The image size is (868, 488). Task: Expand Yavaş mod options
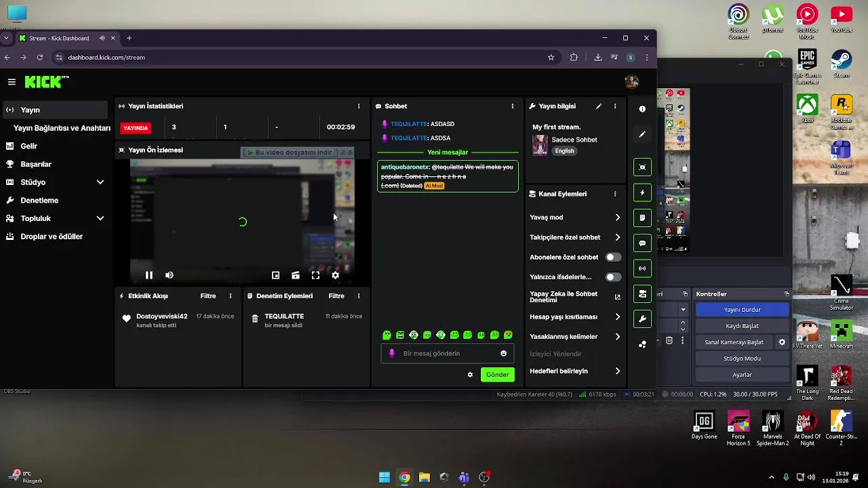617,218
